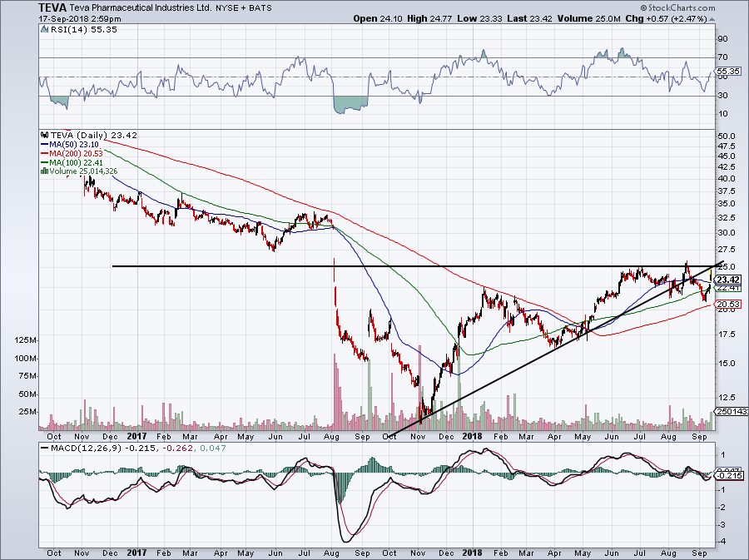749x560 pixels.
Task: Click the TEVA (Daily) candlestick legend icon
Action: [45, 135]
